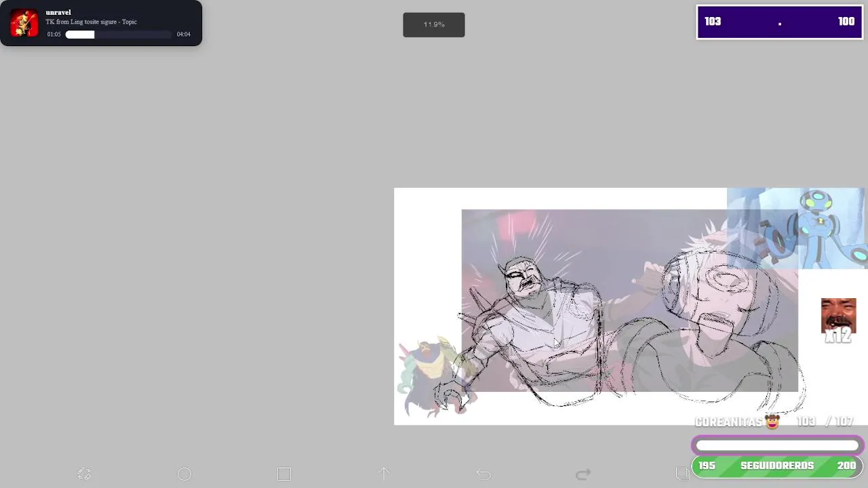Image resolution: width=868 pixels, height=488 pixels.
Task: Tap the rotate tool icon in bottom bar
Action: pyautogui.click(x=84, y=474)
